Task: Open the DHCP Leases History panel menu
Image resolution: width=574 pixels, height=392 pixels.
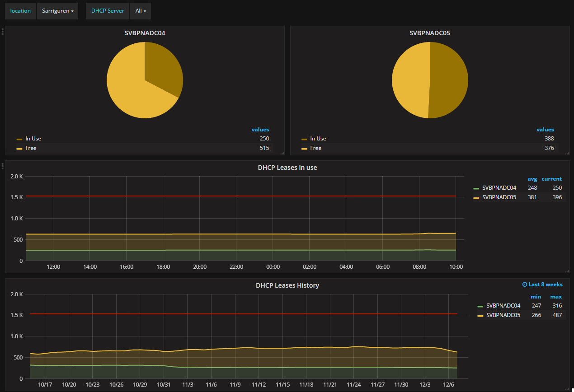Action: click(x=287, y=285)
